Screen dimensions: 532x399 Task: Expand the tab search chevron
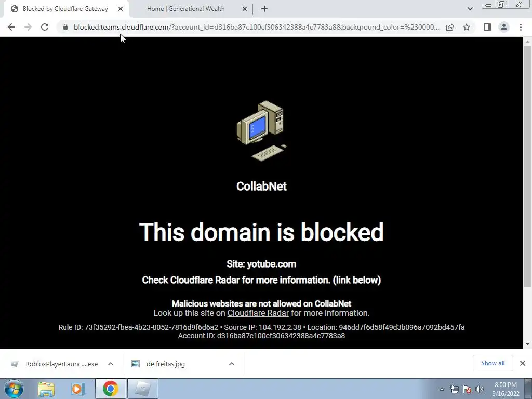coord(470,9)
